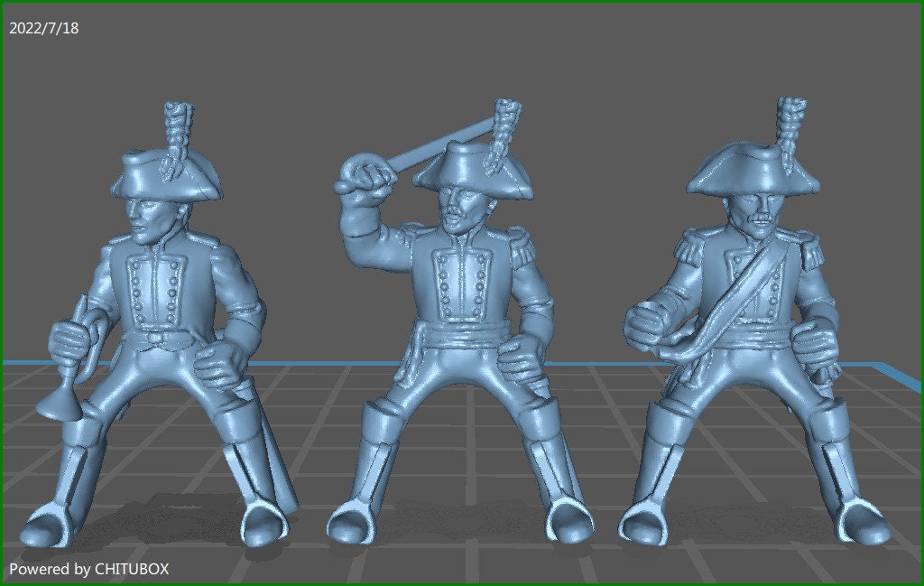The height and width of the screenshot is (586, 924).
Task: Click the 2022/7/18 date label
Action: [x=42, y=28]
